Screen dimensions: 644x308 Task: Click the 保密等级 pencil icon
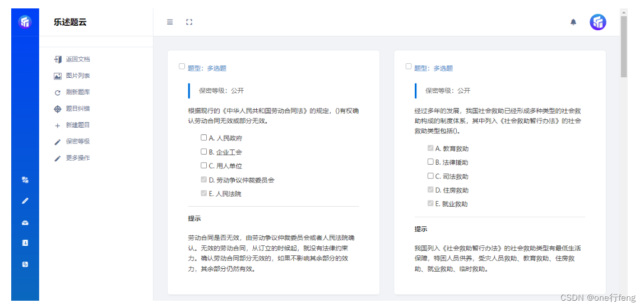click(58, 142)
